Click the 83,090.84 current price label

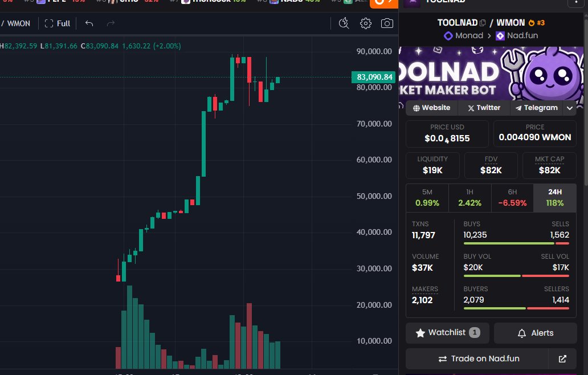pyautogui.click(x=374, y=78)
